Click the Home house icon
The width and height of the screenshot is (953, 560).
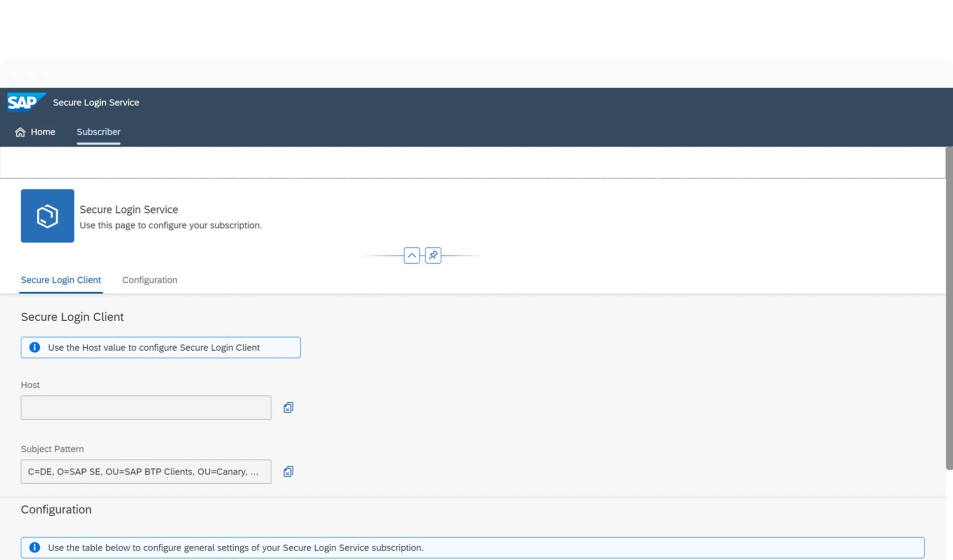(20, 132)
